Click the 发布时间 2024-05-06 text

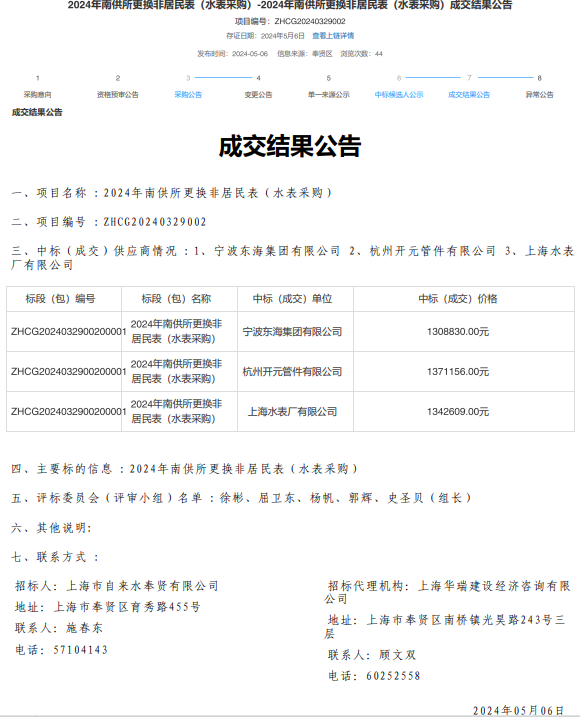[x=232, y=54]
